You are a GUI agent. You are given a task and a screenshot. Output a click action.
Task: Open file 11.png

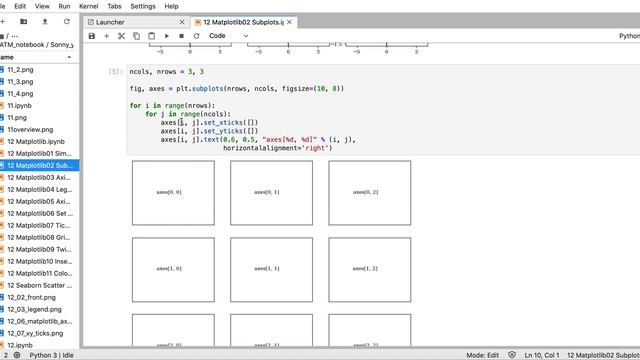[x=40, y=118]
